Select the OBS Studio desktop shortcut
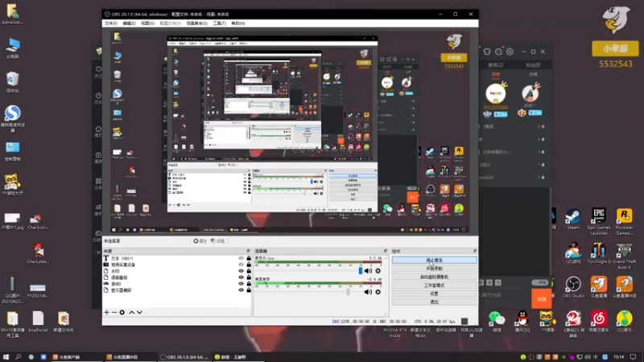Image resolution: width=644 pixels, height=362 pixels. [573, 287]
